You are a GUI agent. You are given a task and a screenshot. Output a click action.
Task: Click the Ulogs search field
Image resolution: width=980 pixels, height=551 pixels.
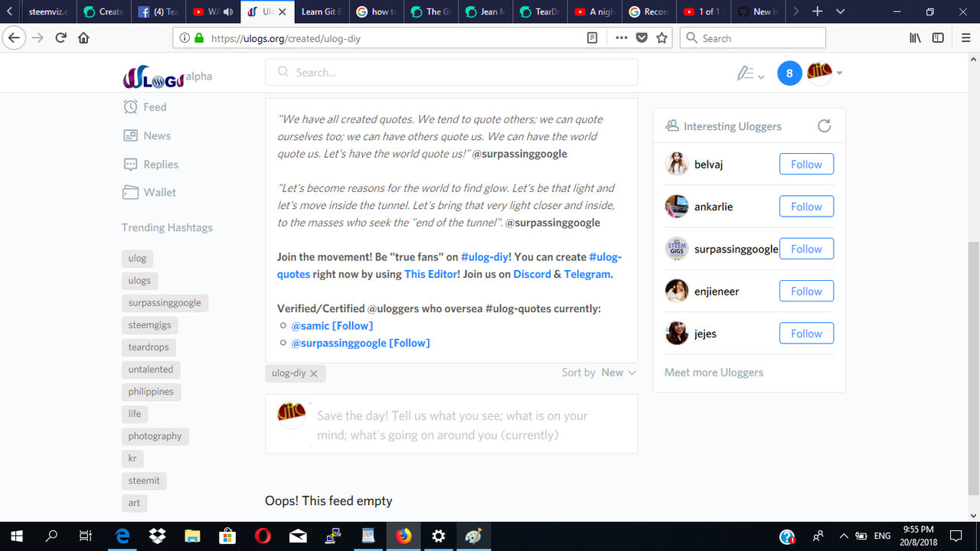click(x=451, y=73)
